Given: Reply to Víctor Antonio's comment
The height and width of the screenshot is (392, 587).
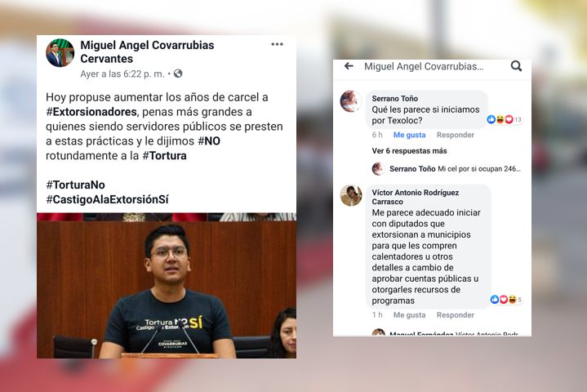Looking at the screenshot, I should tap(456, 315).
